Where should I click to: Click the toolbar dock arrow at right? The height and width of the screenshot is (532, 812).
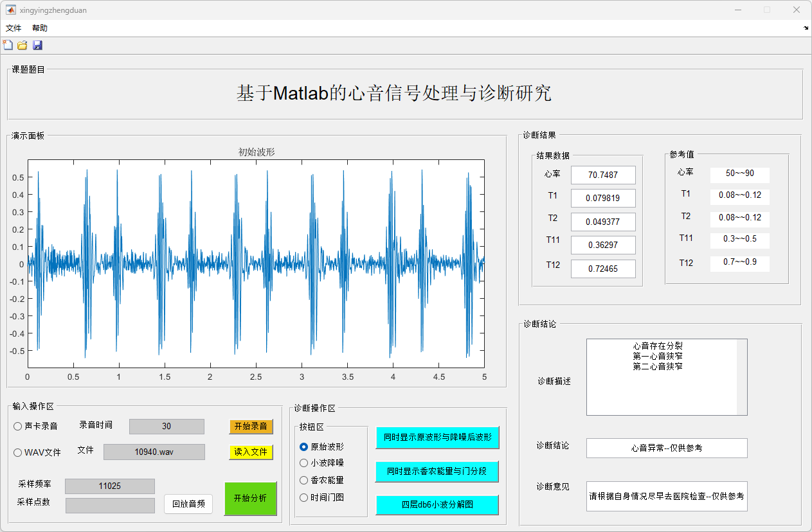(x=806, y=28)
